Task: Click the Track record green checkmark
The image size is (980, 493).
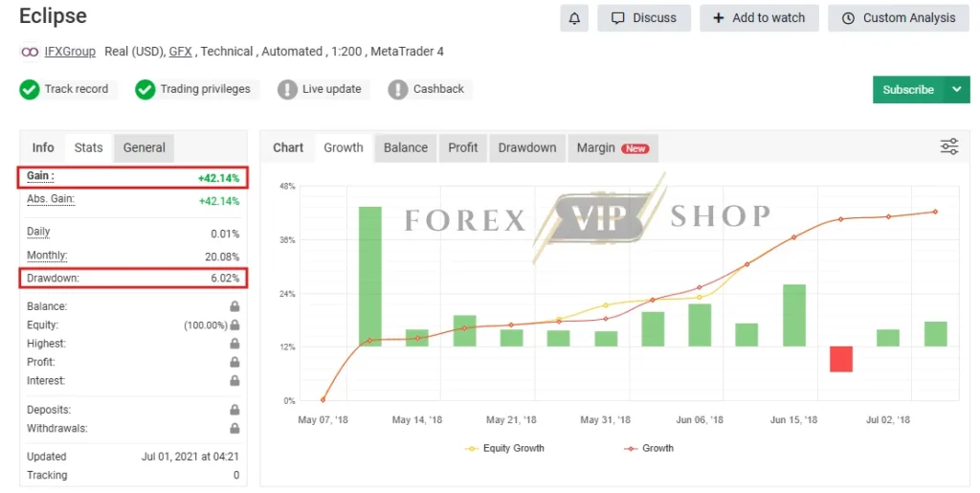Action: pyautogui.click(x=30, y=89)
